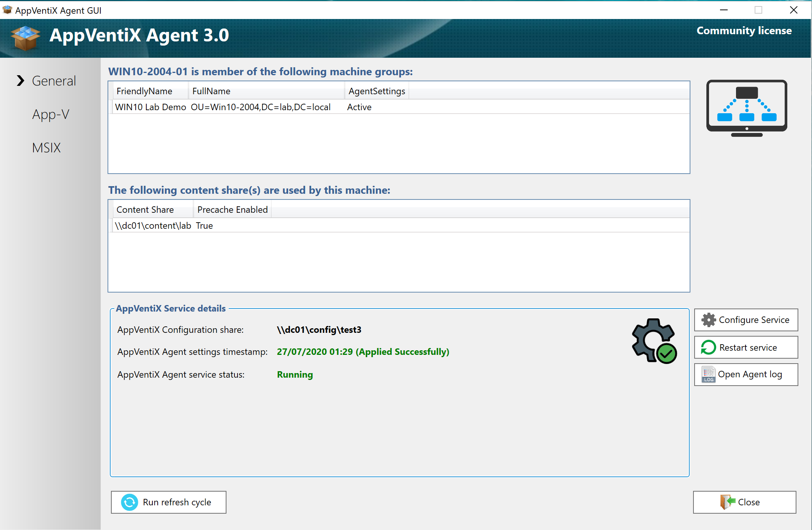Image resolution: width=812 pixels, height=530 pixels.
Task: Click the machine groups network monitor icon
Action: point(747,108)
